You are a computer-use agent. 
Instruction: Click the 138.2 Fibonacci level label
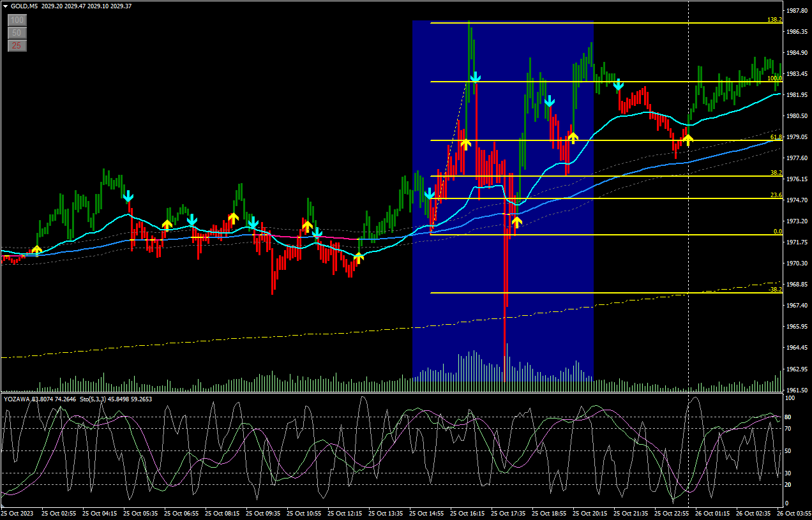(775, 20)
